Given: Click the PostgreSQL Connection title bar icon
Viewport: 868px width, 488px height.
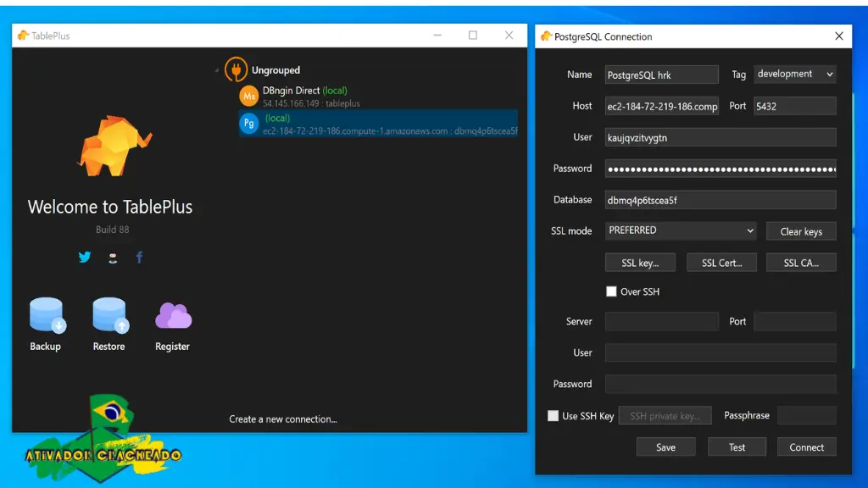Looking at the screenshot, I should [546, 36].
